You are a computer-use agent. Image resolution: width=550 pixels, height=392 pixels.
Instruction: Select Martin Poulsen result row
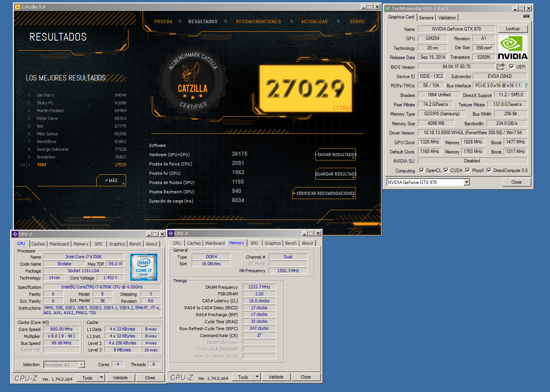tap(77, 111)
